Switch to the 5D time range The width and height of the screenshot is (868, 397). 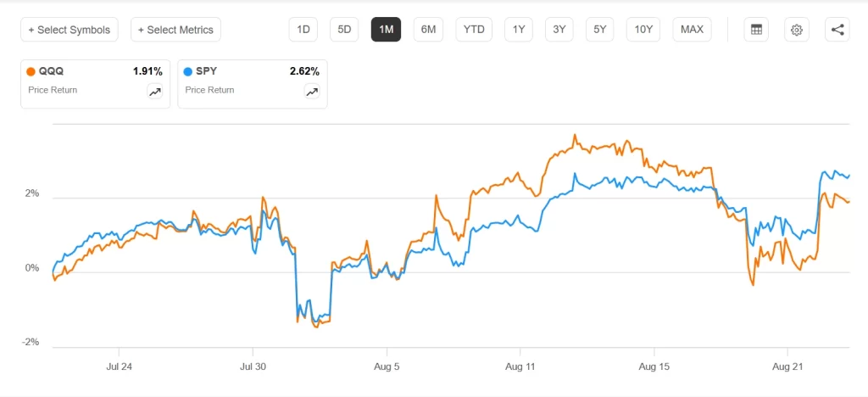[344, 30]
